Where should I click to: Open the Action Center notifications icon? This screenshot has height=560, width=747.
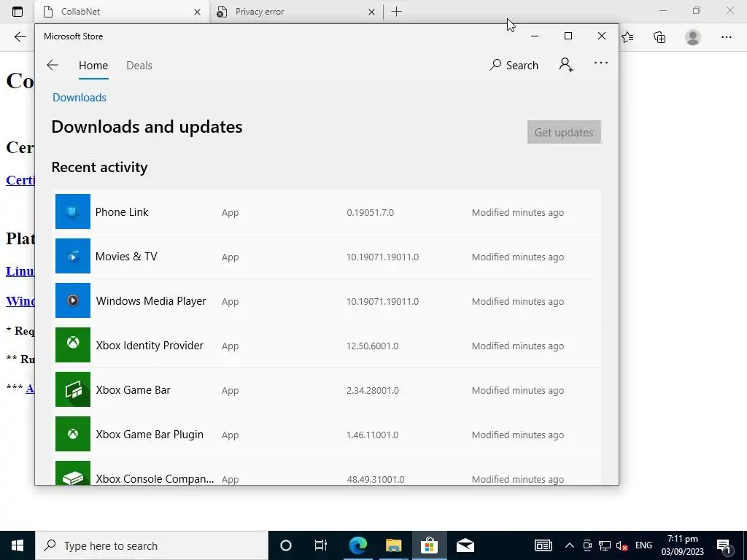click(723, 545)
